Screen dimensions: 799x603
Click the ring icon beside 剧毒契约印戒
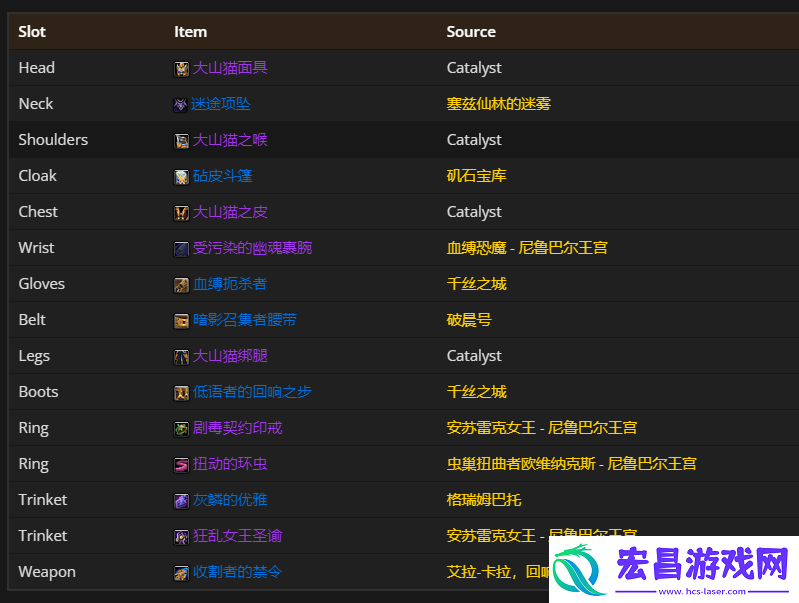pos(181,429)
